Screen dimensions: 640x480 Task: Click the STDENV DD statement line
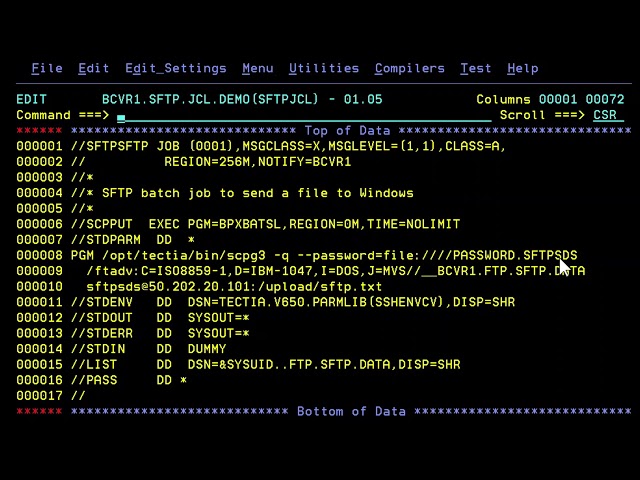(292, 302)
